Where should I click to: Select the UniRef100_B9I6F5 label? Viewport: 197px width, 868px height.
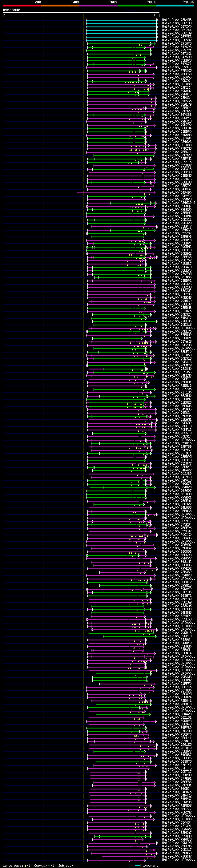coord(177,43)
